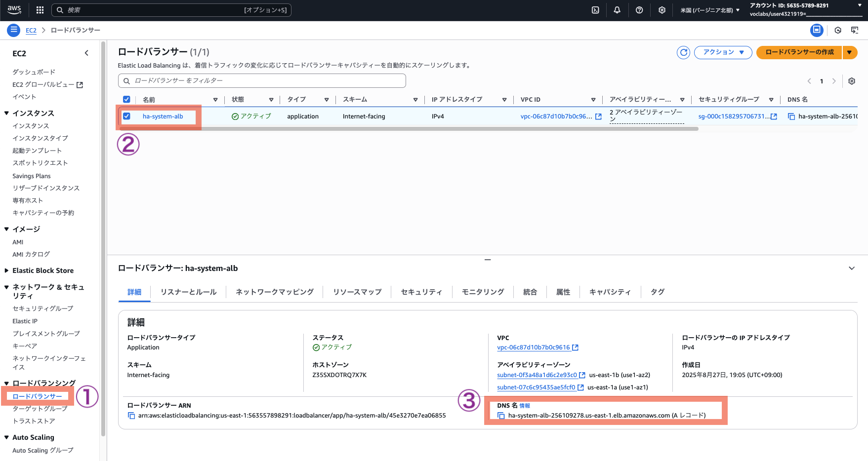Focus the top 検索 search box
This screenshot has width=868, height=461.
click(x=171, y=10)
